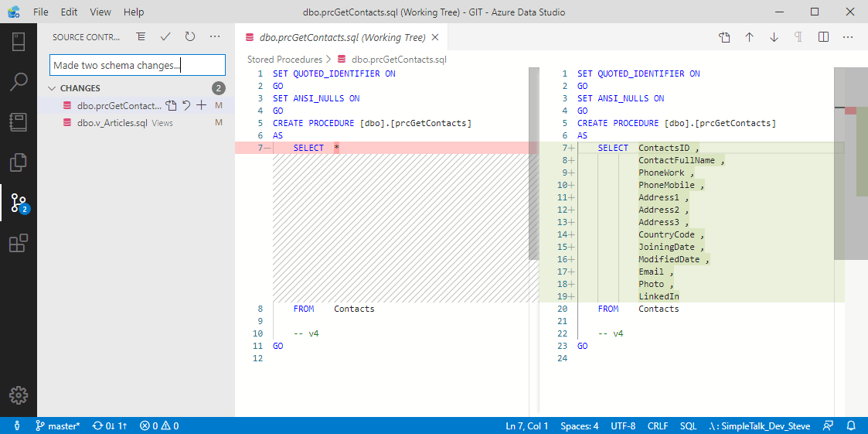Click CREATE PROCEDURE line in left pane
This screenshot has width=868, height=434.
[372, 122]
